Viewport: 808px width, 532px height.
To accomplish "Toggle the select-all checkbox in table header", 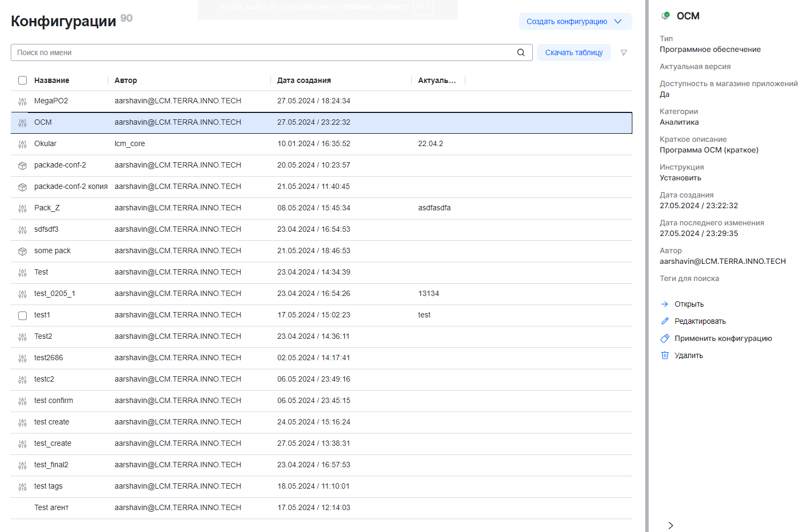I will point(22,80).
